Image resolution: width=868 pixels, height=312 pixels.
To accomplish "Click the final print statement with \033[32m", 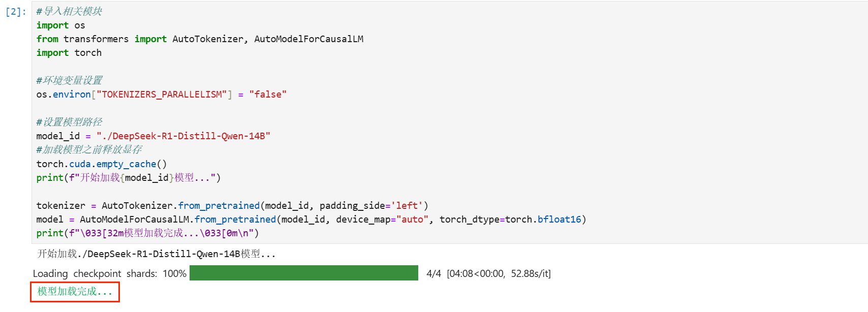I will click(x=147, y=233).
